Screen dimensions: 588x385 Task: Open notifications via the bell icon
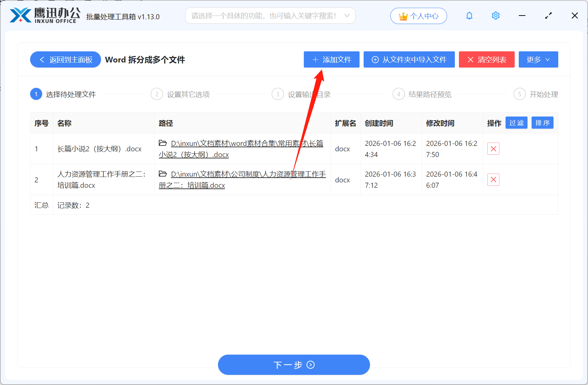[x=469, y=16]
